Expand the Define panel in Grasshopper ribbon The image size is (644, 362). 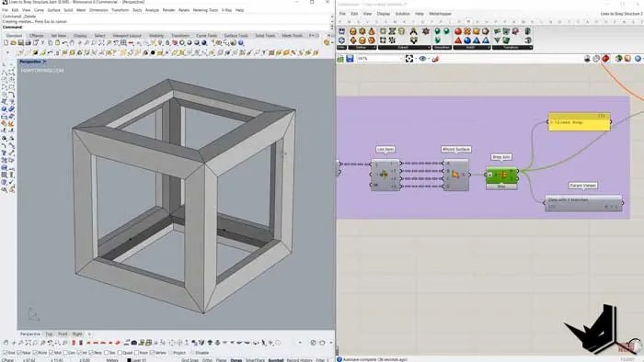362,48
